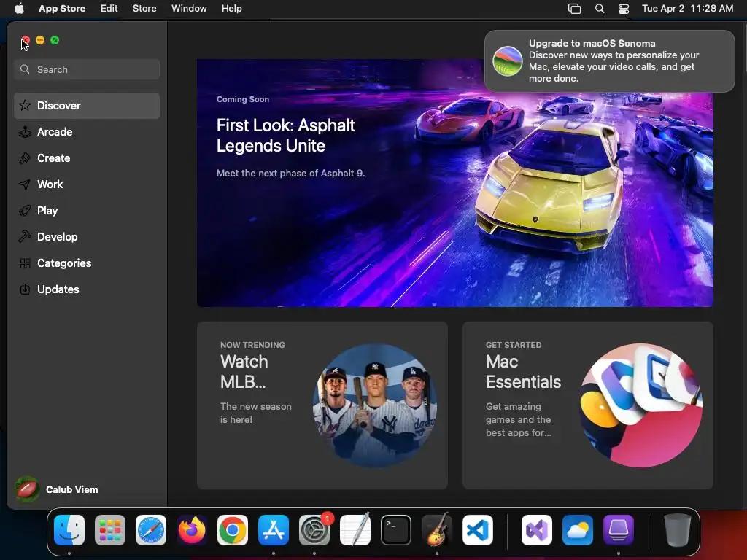This screenshot has width=747, height=560.
Task: Launch Google Chrome from the Dock
Action: 233,530
